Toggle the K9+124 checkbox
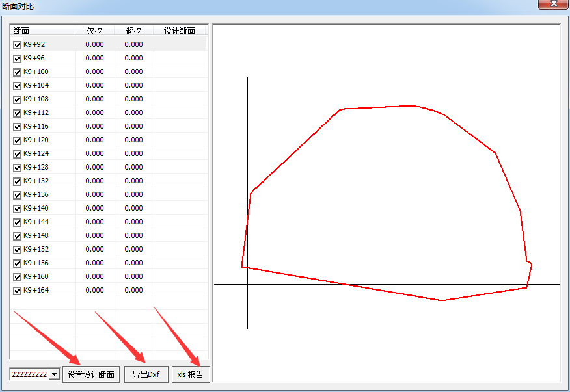 [x=18, y=154]
